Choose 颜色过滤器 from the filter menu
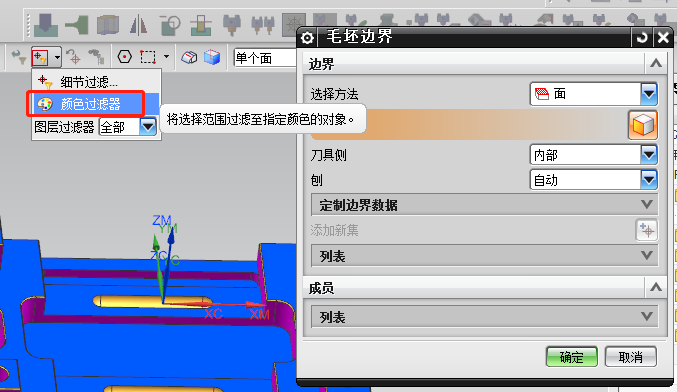677x392 pixels. tap(96, 104)
